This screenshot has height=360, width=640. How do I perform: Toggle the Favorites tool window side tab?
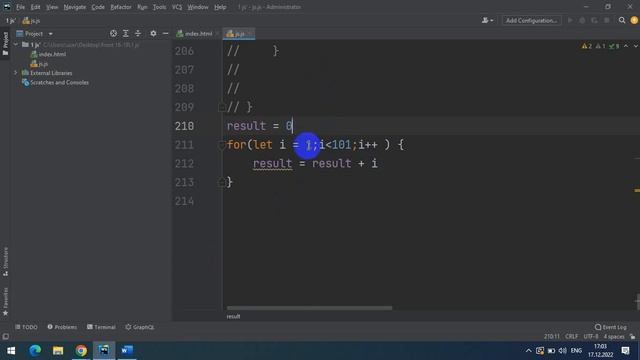5,302
